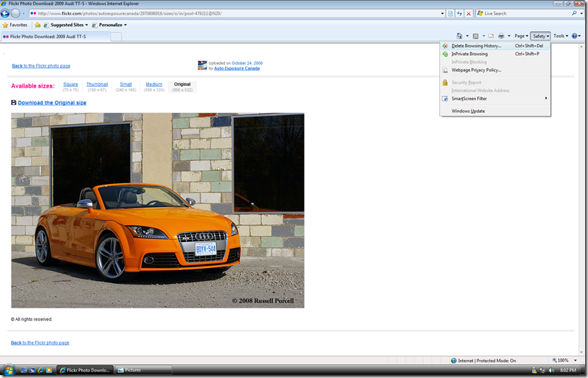Click the 8:02 PM system clock
This screenshot has height=378, width=588.
point(568,371)
